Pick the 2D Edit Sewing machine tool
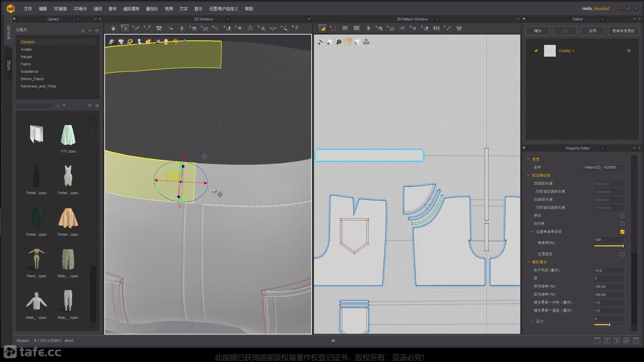Screen dimensions: 644x362 coord(379,28)
